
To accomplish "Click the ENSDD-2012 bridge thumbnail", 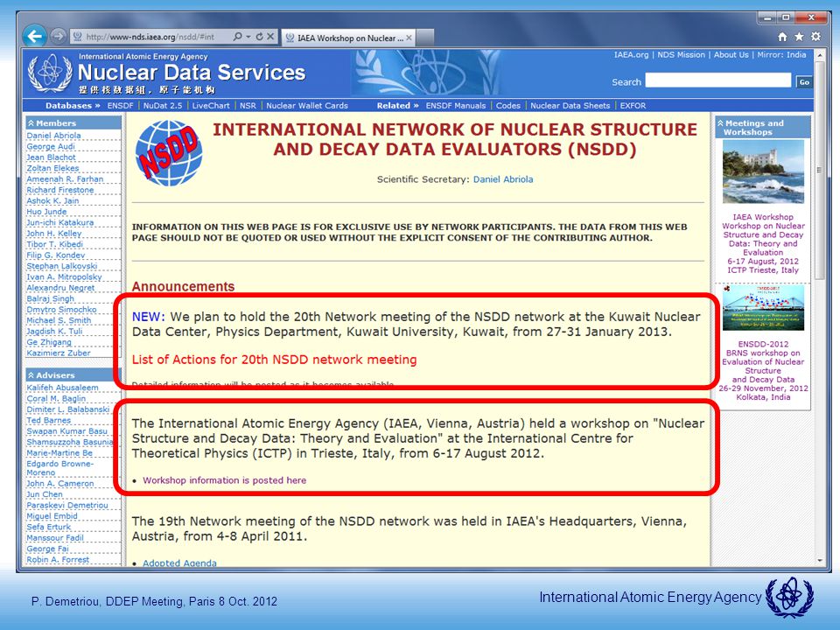I will 763,307.
